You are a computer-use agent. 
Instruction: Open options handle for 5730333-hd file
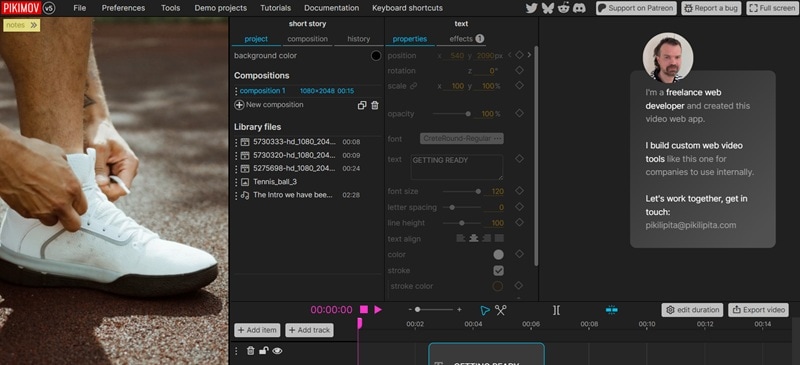pos(236,142)
